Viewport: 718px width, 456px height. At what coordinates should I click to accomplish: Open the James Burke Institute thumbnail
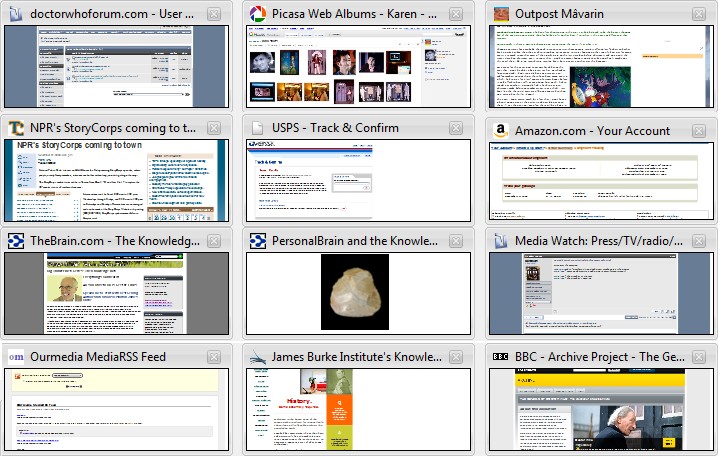tap(359, 409)
